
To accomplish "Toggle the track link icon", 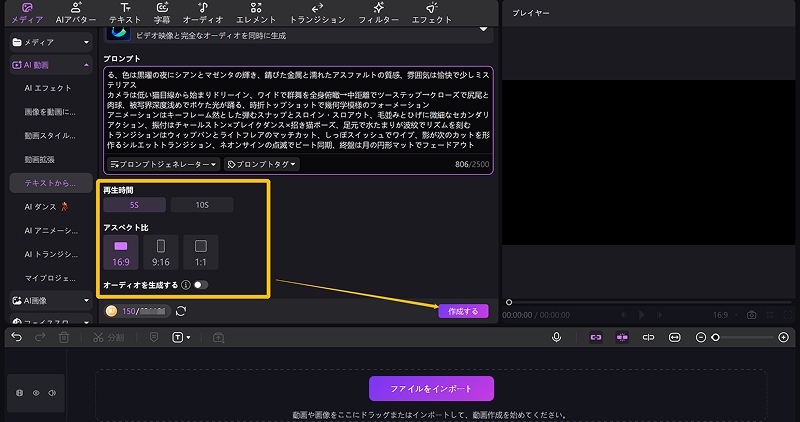I will [596, 337].
